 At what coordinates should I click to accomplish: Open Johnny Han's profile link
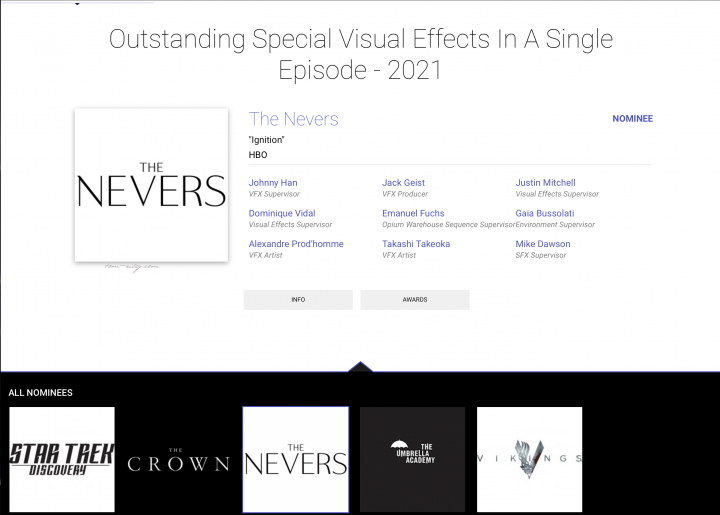click(273, 183)
